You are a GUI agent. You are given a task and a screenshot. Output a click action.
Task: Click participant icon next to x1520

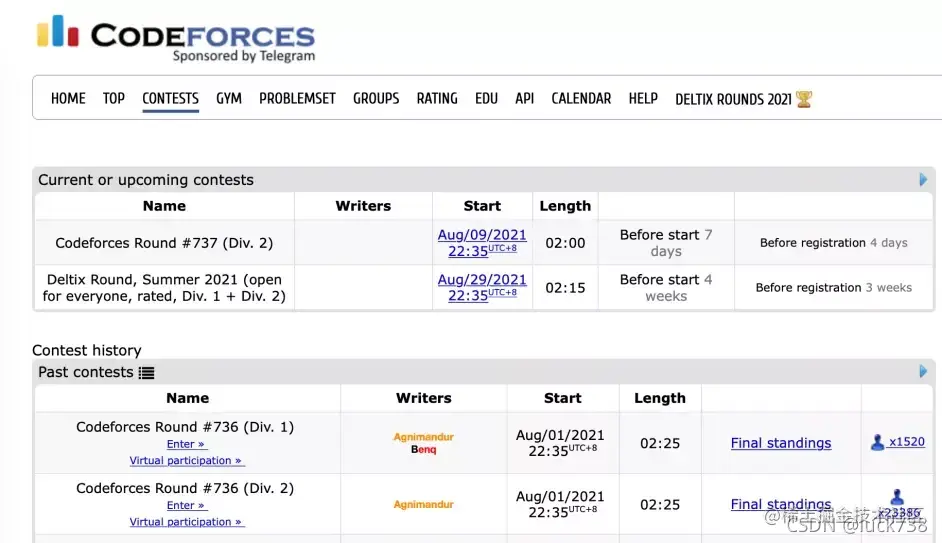877,443
